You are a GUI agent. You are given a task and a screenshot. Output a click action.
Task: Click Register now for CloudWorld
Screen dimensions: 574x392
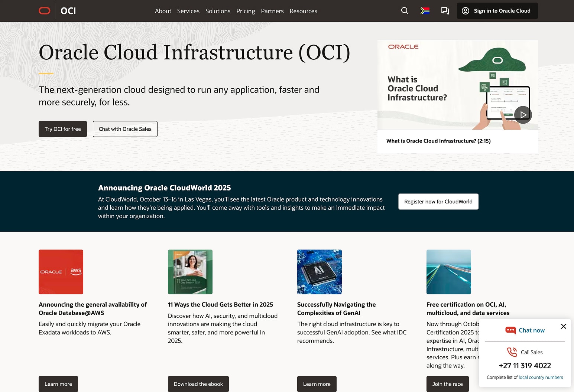pyautogui.click(x=438, y=202)
